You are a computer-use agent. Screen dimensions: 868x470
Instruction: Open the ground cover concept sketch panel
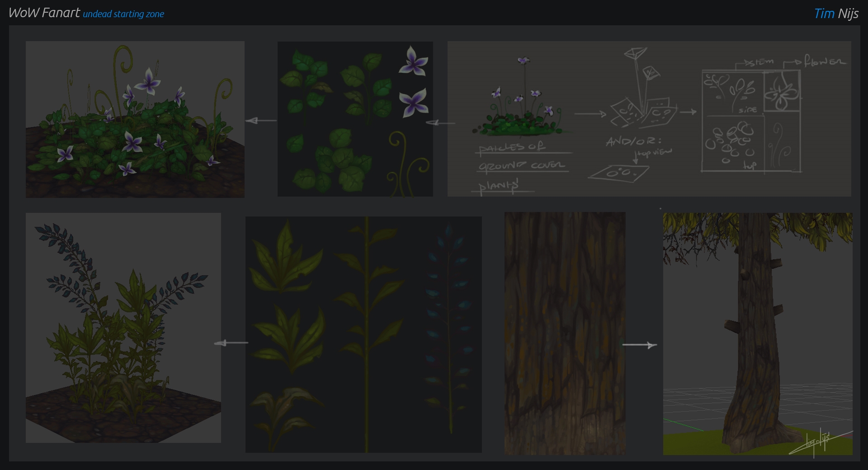point(649,119)
